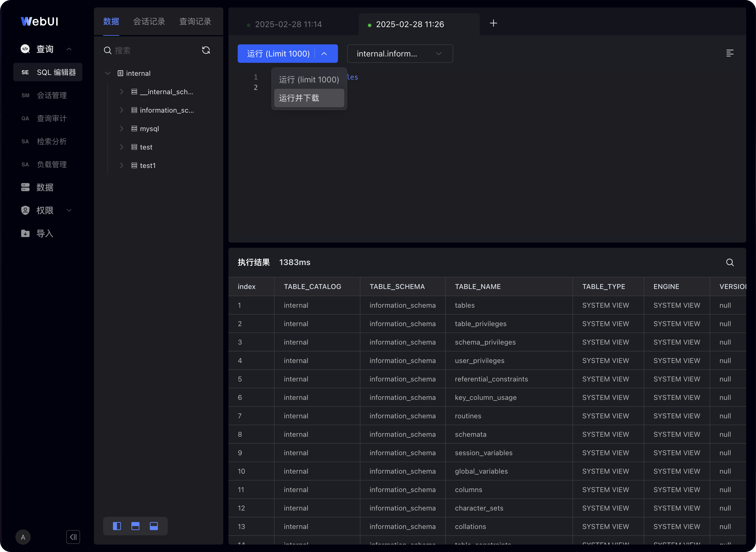Toggle the bottom results panel layout

[154, 526]
